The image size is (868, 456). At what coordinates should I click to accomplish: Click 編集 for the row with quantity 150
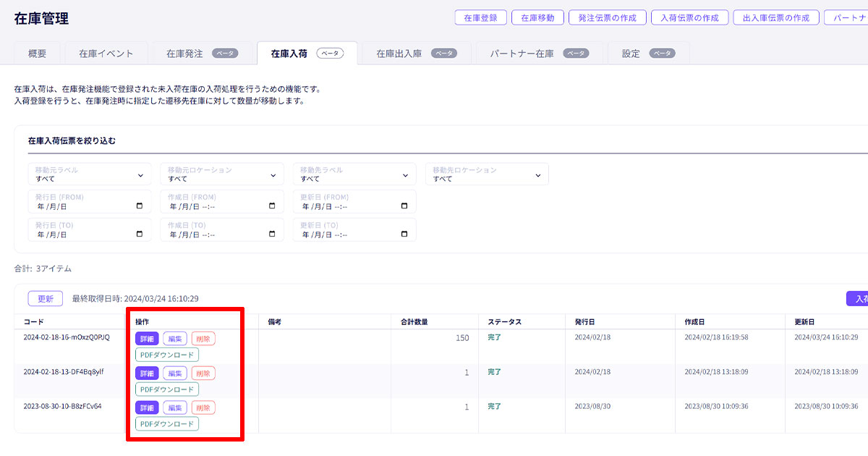coord(175,339)
